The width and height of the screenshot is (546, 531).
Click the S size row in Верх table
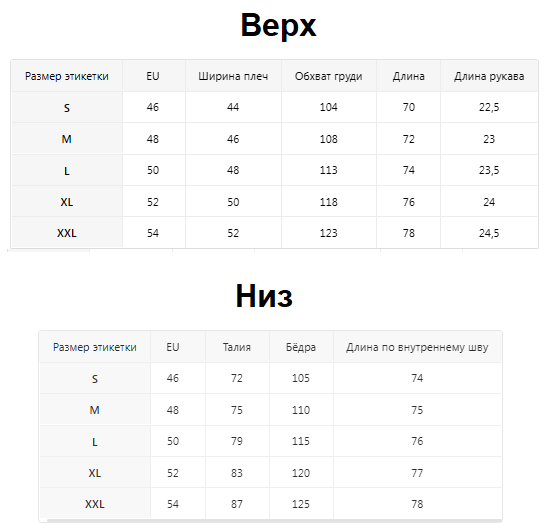coord(275,107)
